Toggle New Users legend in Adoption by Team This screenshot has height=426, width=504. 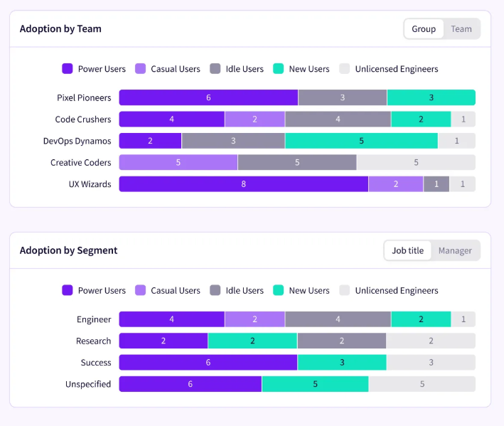click(301, 69)
